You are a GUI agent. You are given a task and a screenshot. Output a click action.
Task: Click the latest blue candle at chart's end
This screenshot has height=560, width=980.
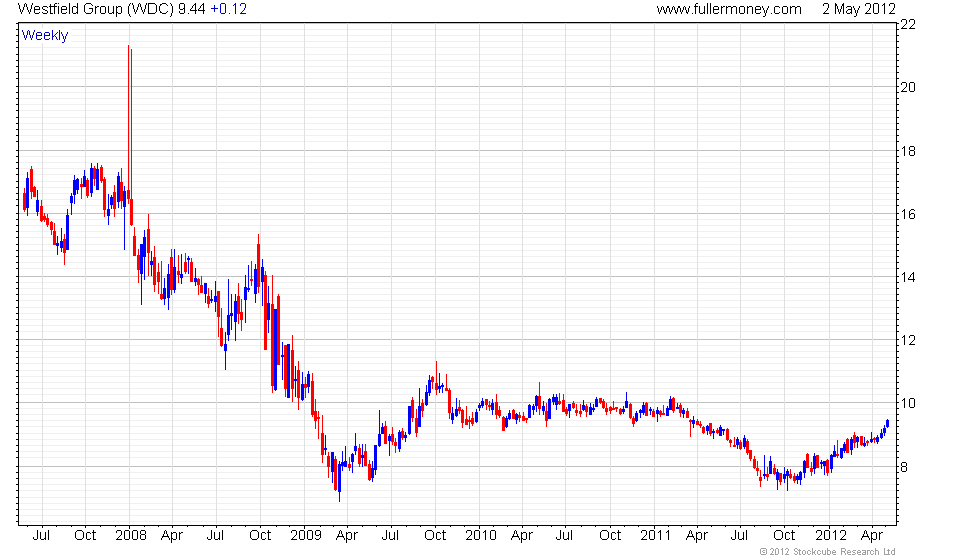point(888,424)
